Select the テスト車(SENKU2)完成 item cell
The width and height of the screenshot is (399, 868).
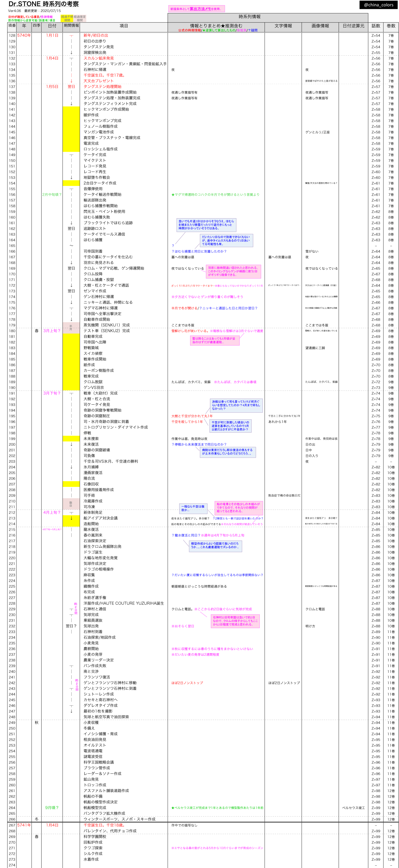107,331
